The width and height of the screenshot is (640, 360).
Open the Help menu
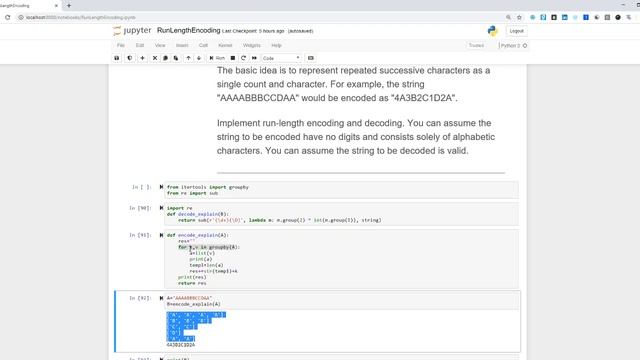(276, 45)
